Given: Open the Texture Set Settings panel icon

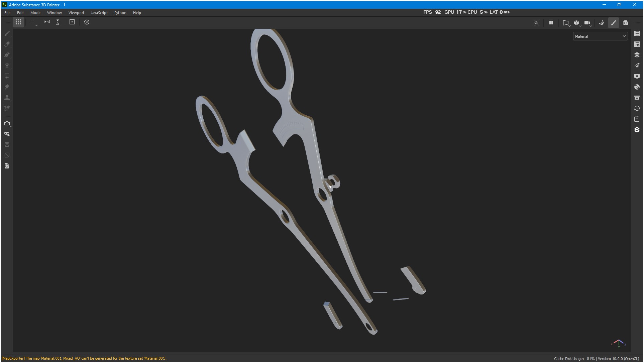Looking at the screenshot, I should pyautogui.click(x=637, y=44).
